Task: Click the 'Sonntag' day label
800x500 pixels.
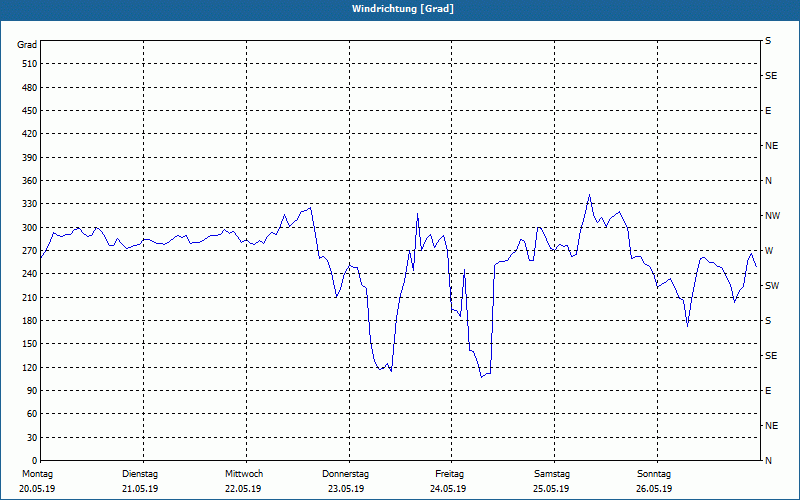Action: [x=654, y=474]
